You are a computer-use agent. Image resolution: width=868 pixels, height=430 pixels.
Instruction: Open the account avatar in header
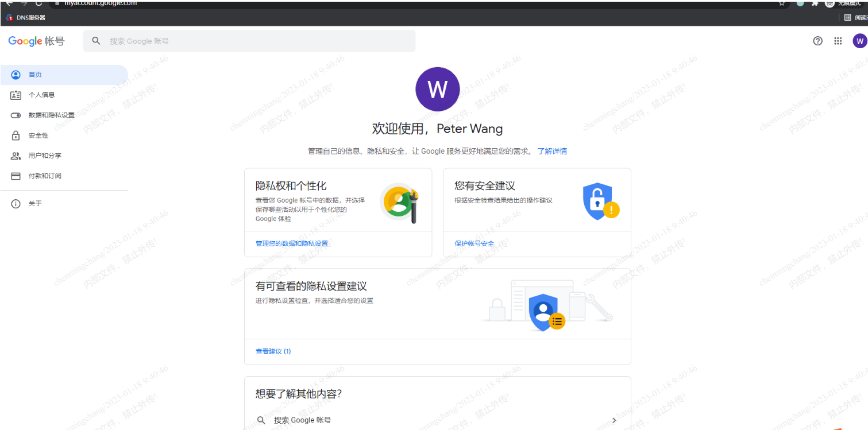(x=859, y=41)
